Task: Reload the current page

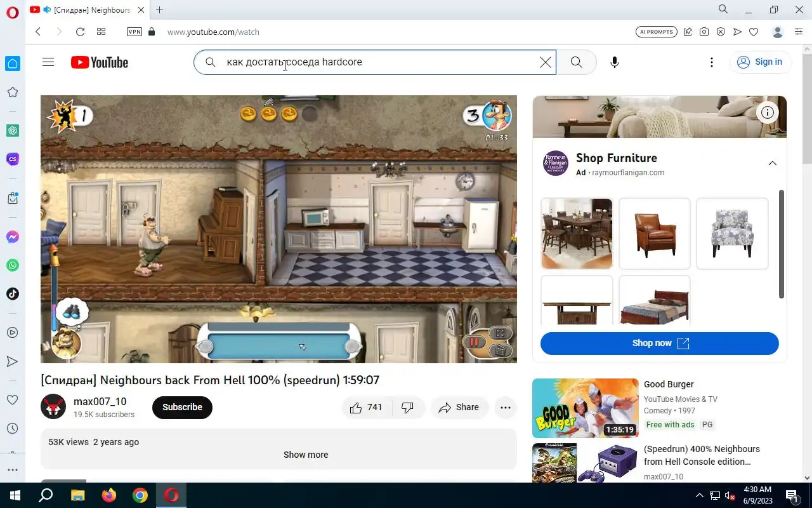Action: tap(80, 32)
